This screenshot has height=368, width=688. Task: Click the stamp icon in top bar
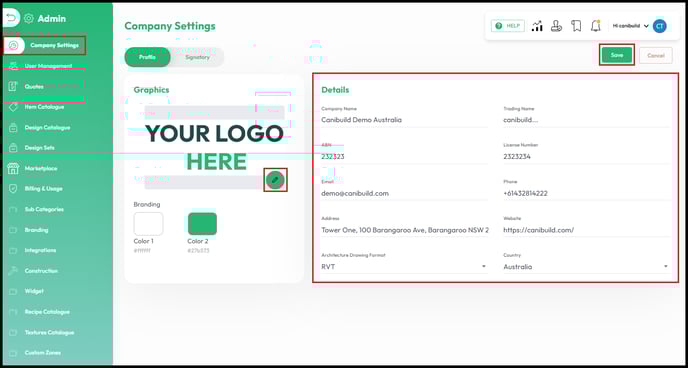coord(557,26)
